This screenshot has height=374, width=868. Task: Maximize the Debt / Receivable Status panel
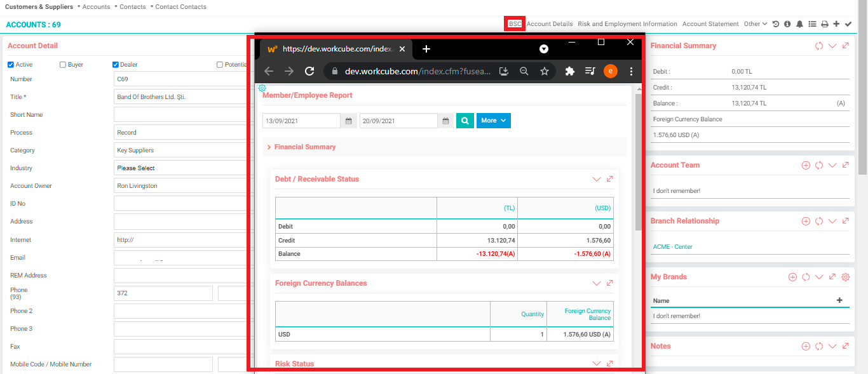(610, 179)
